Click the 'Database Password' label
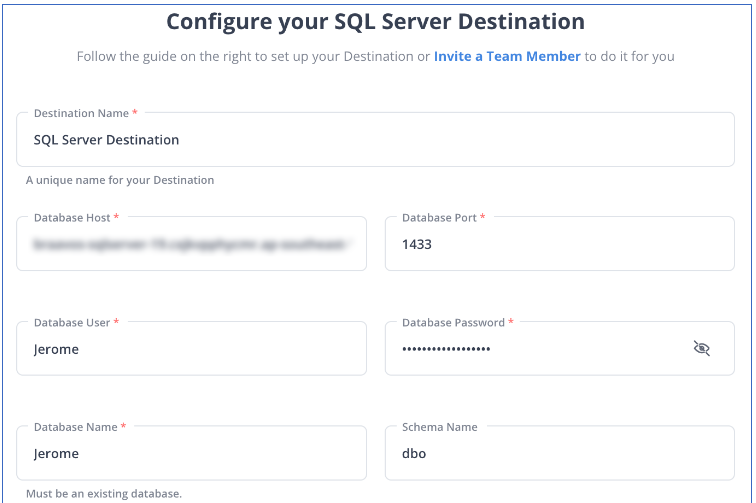 [453, 322]
